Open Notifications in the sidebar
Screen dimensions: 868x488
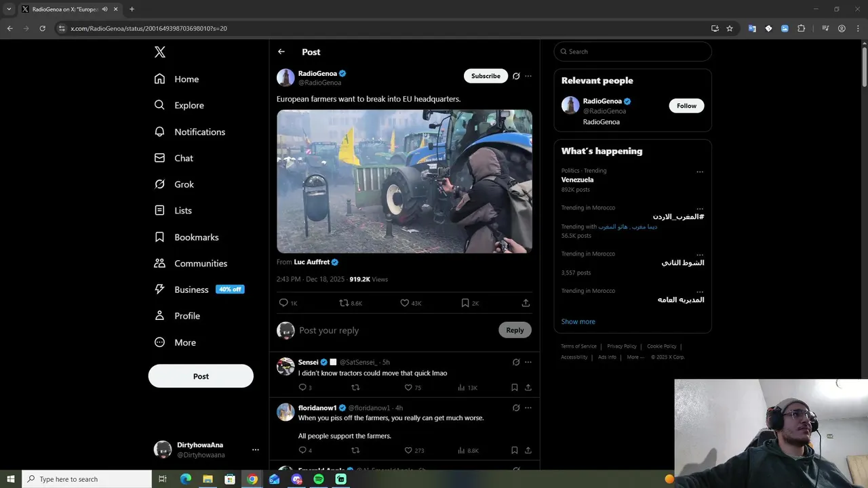[189, 131]
